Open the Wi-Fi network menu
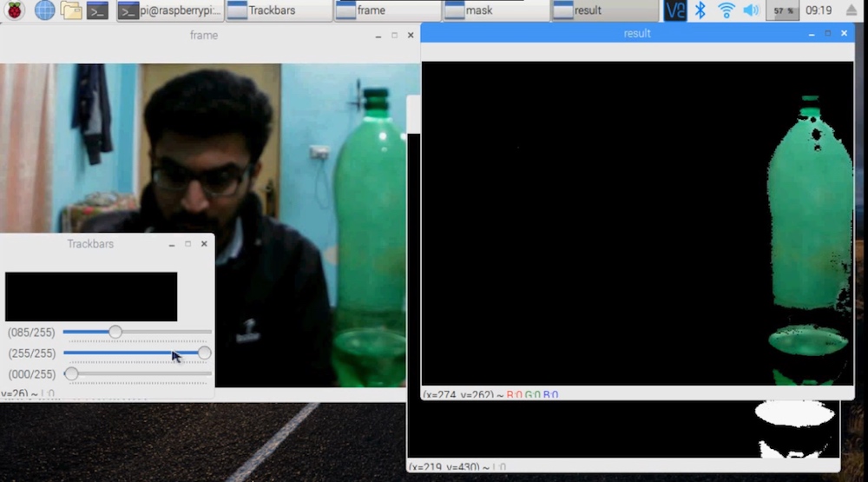868x482 pixels. click(x=726, y=10)
